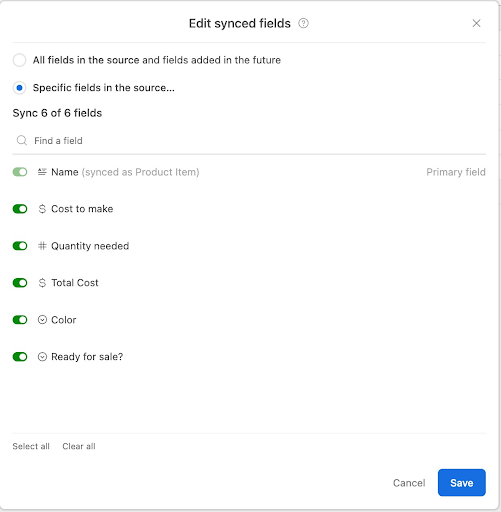Click the select icon beside Ready for sale?
The image size is (501, 512).
point(42,357)
